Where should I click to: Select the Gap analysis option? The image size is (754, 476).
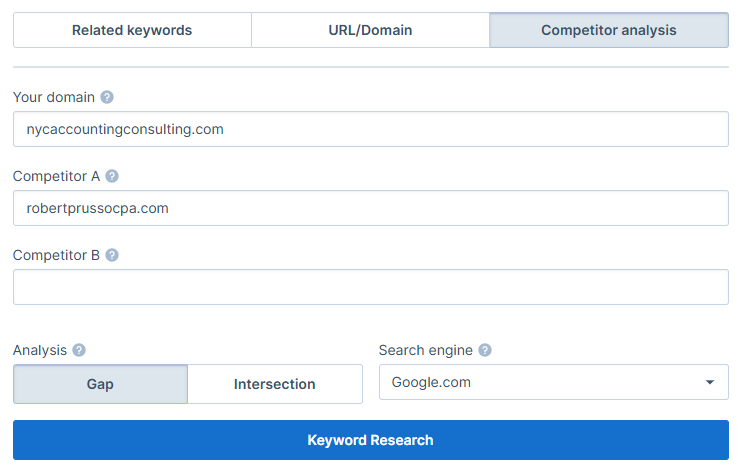click(x=100, y=384)
